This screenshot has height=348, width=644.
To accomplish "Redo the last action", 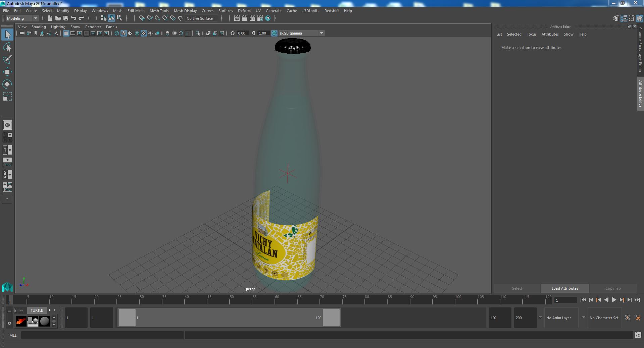I will tap(81, 18).
